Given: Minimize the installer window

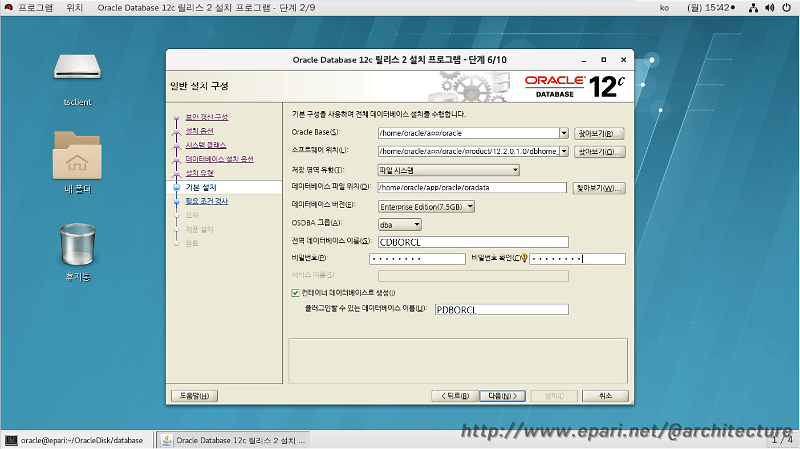Looking at the screenshot, I should [584, 60].
